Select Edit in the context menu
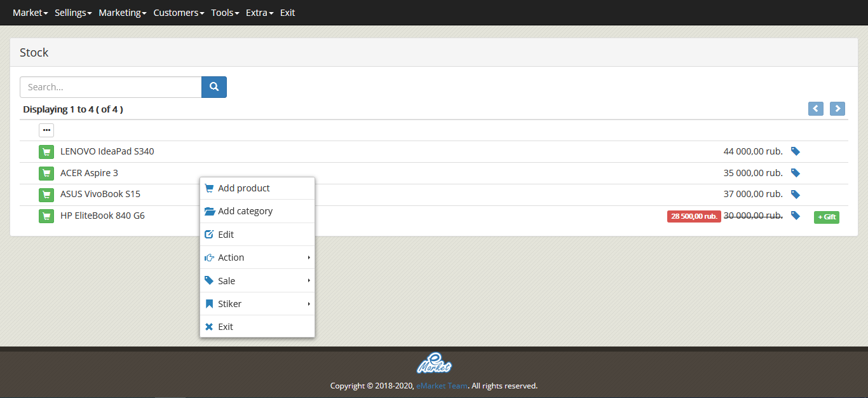This screenshot has height=398, width=868. coord(257,235)
